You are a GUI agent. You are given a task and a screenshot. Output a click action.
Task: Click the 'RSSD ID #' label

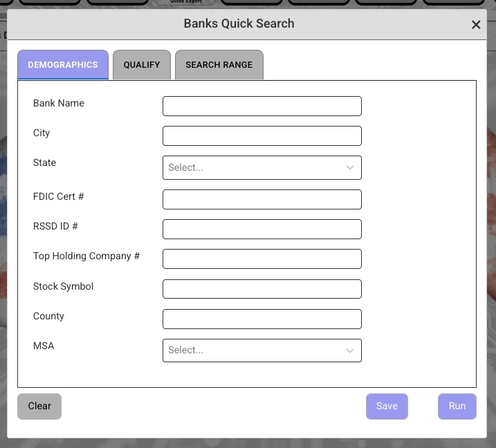pyautogui.click(x=55, y=226)
